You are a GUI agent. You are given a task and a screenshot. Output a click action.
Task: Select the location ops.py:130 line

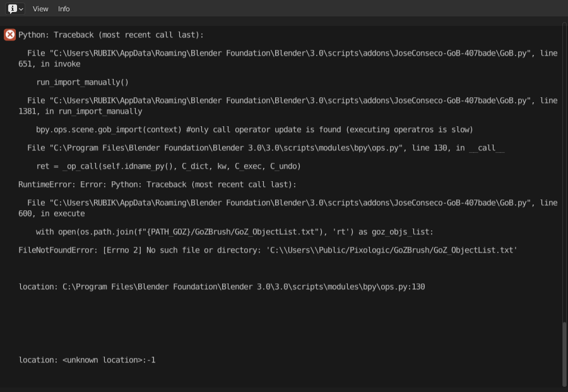pos(222,287)
